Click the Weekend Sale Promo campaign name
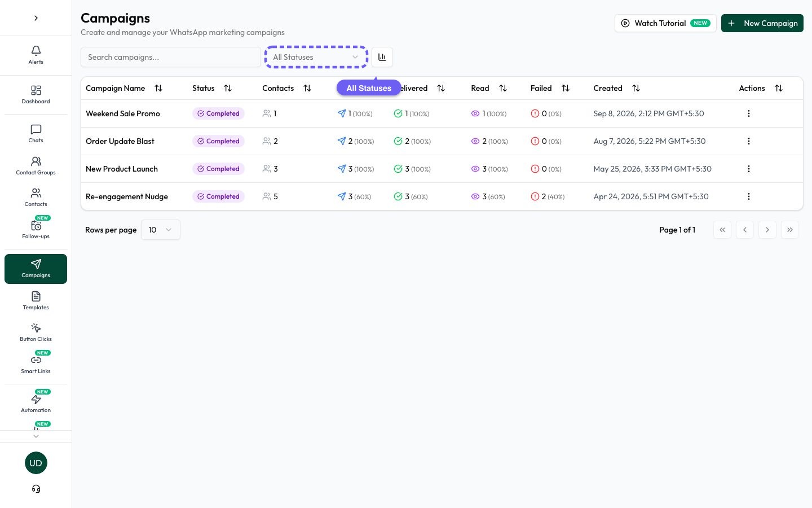 [123, 113]
